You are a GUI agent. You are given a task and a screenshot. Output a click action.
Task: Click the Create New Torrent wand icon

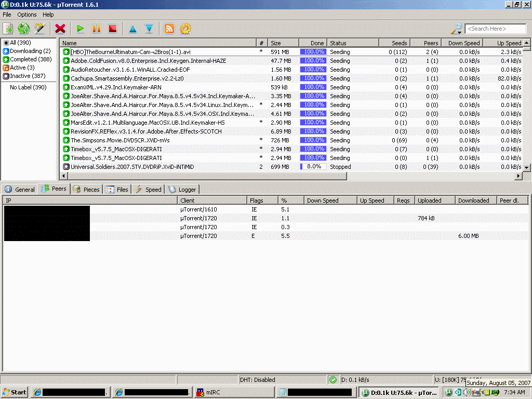(x=39, y=29)
